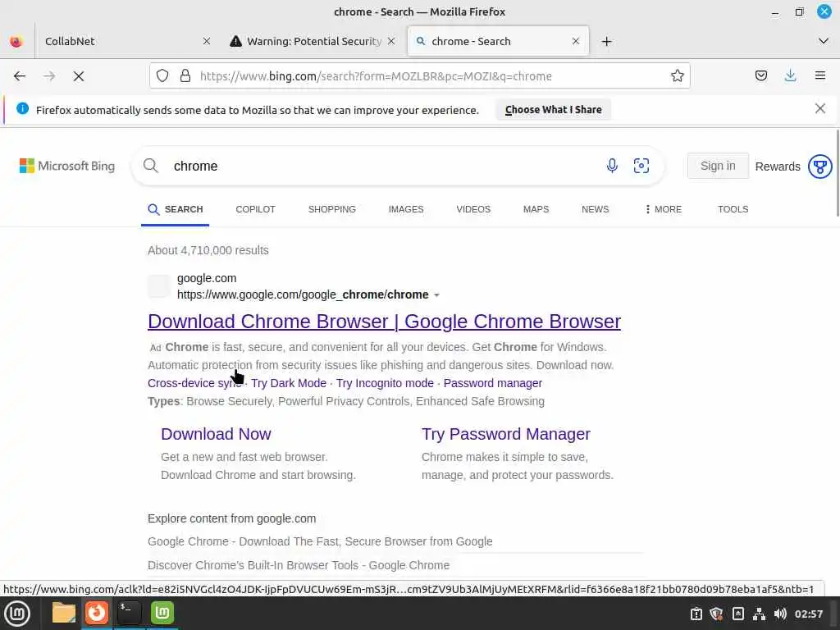Open Firefox application menu
The width and height of the screenshot is (840, 630).
coord(819,76)
